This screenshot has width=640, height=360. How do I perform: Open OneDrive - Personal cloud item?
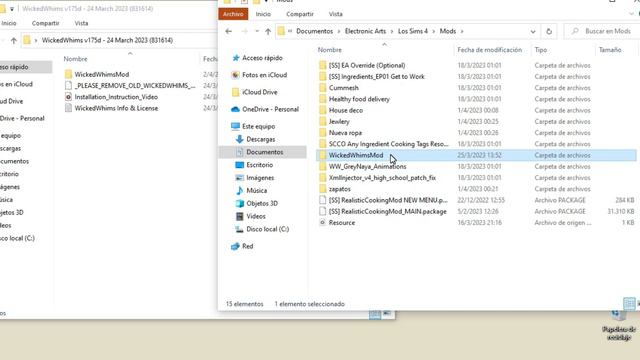click(x=270, y=109)
